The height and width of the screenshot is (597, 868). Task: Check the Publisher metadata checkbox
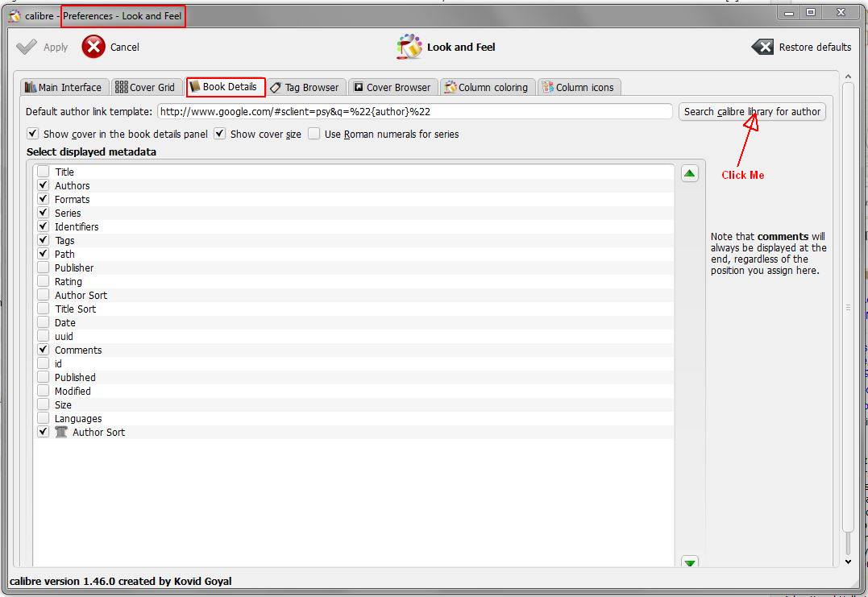click(x=44, y=267)
